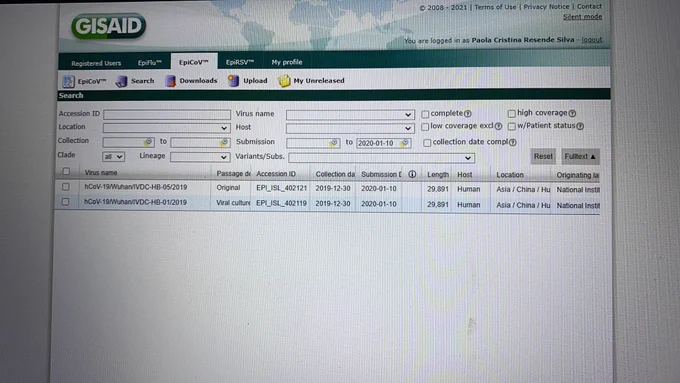Enable the low coverage excl checkbox
Screen dimensions: 680x383
click(425, 127)
